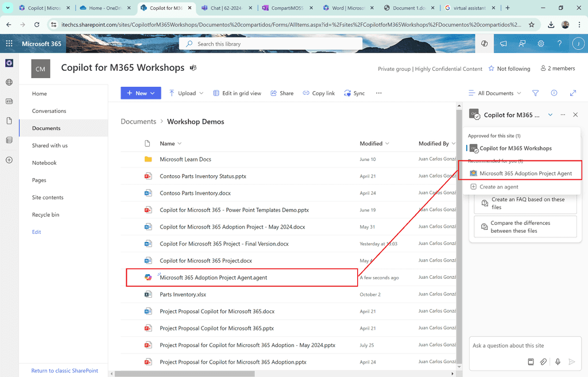Reload the page in Chrome
The image size is (588, 377).
37,25
